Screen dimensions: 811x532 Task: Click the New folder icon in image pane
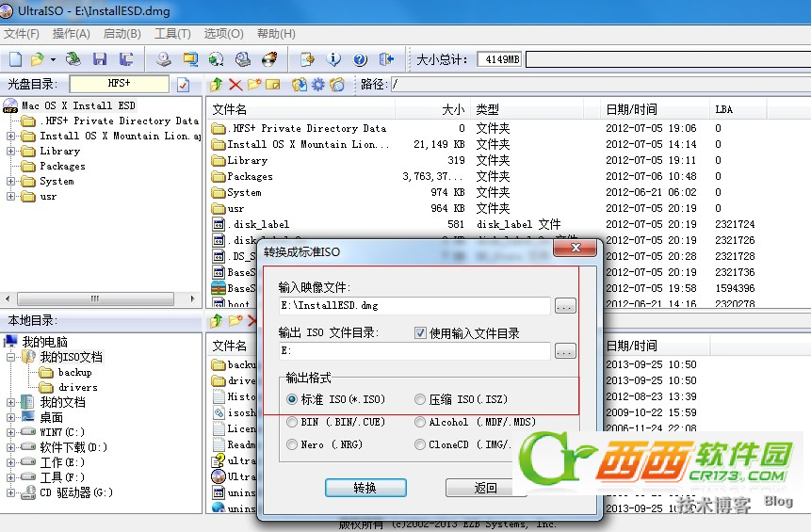pyautogui.click(x=253, y=84)
